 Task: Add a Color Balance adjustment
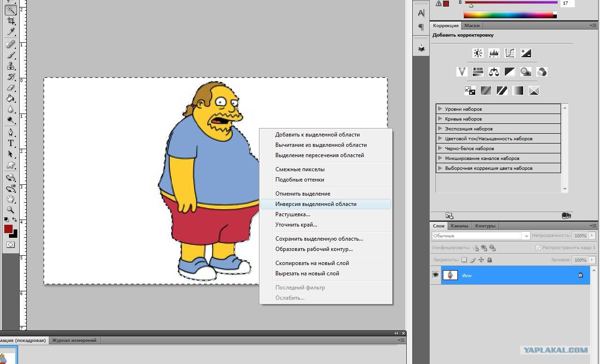(494, 72)
